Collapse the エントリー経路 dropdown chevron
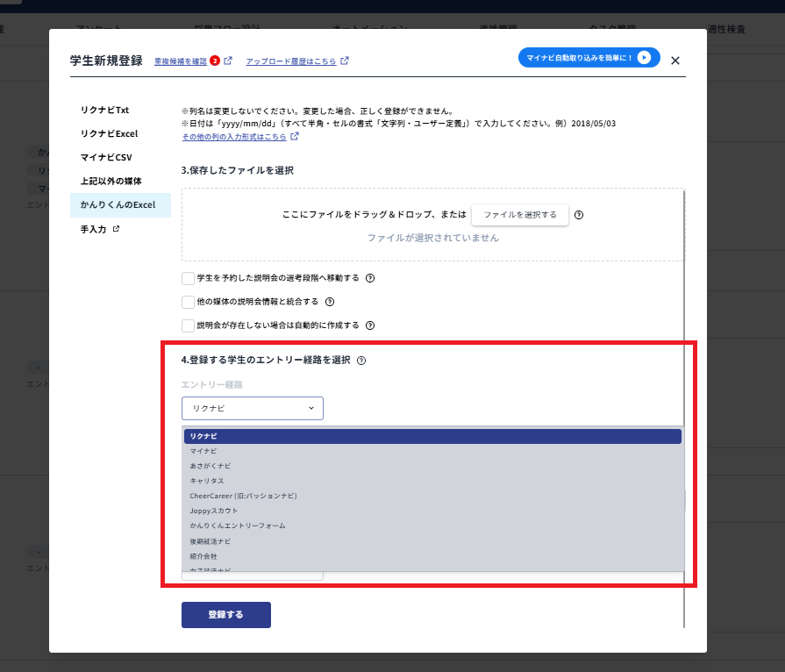This screenshot has height=672, width=785. tap(310, 408)
